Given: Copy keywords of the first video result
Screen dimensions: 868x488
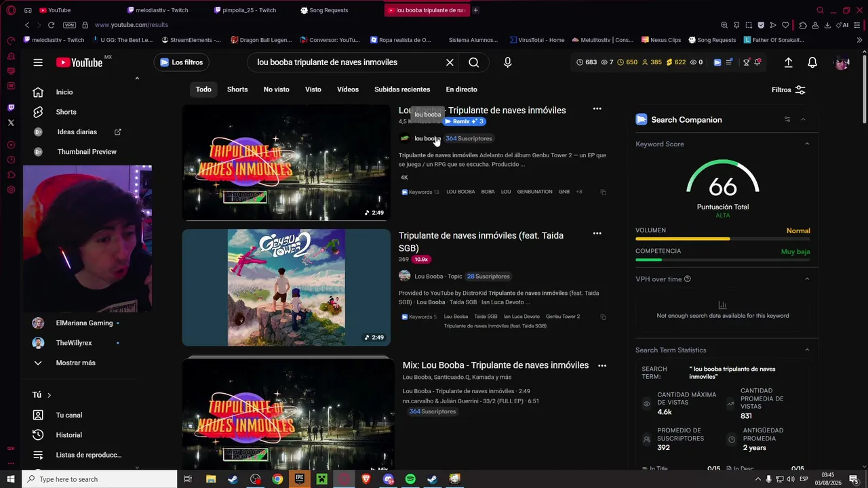Looking at the screenshot, I should pos(603,192).
